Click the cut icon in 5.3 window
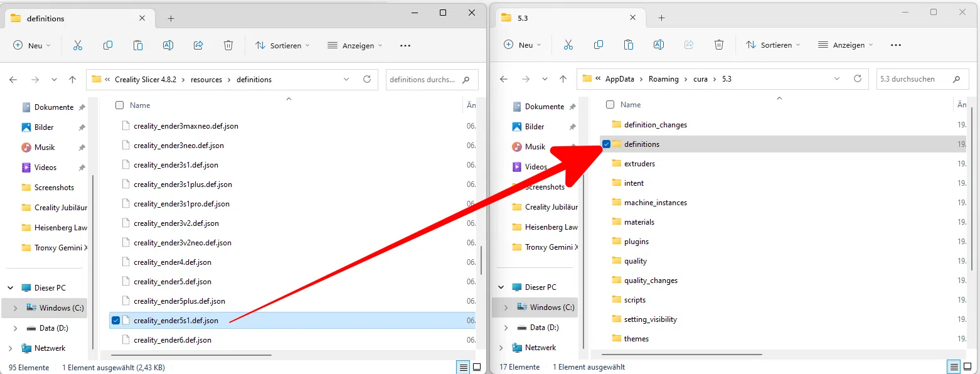This screenshot has height=374, width=980. (568, 45)
